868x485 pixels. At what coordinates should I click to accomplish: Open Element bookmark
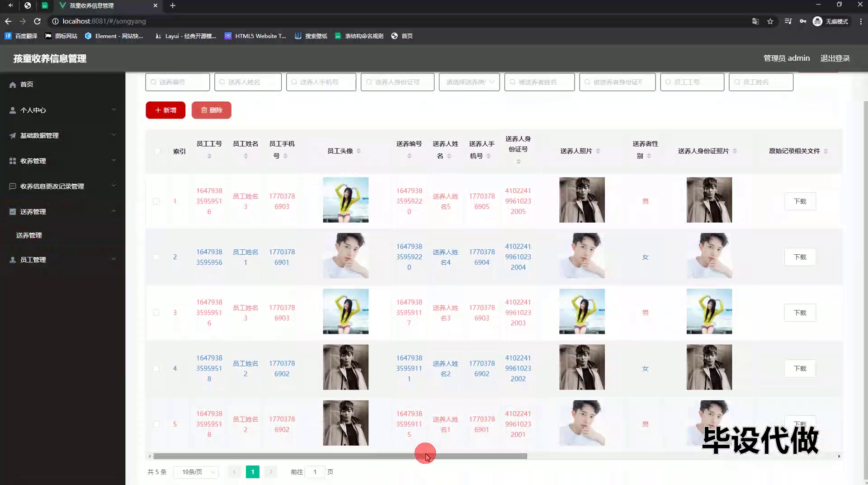click(x=114, y=36)
